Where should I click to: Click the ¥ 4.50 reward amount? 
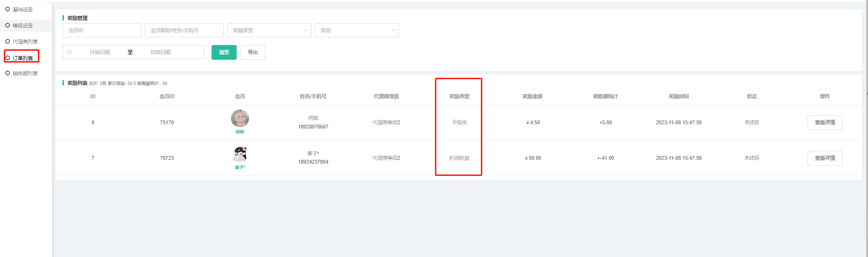pyautogui.click(x=533, y=122)
